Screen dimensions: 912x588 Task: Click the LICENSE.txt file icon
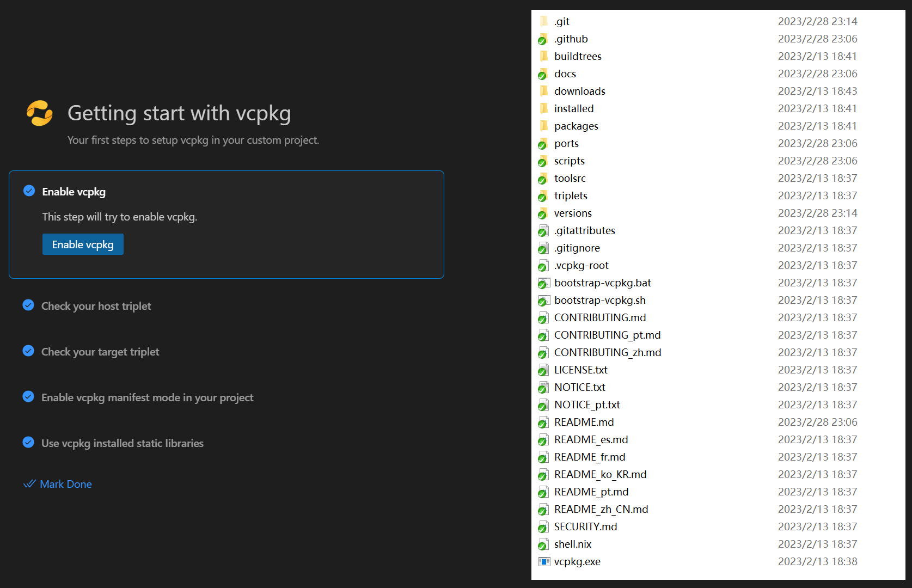[x=543, y=370]
